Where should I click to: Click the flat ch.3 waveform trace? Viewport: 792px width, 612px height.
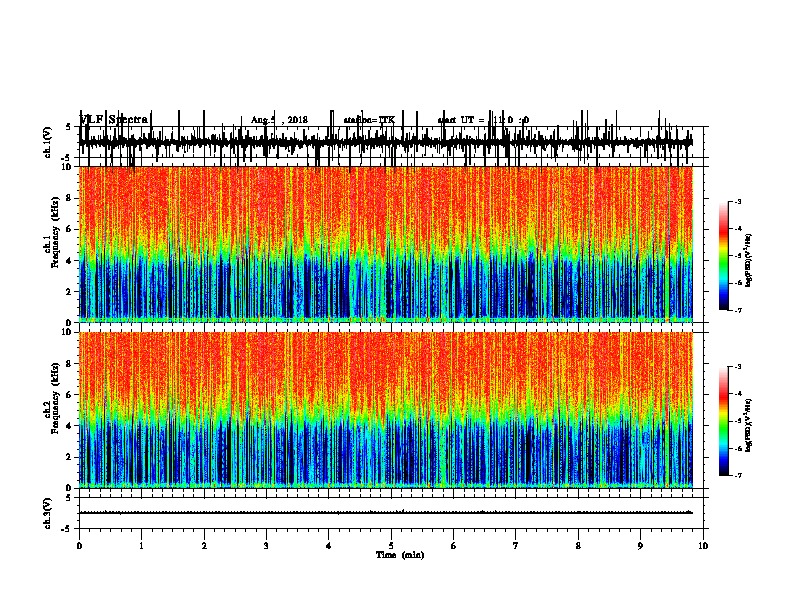tap(386, 513)
